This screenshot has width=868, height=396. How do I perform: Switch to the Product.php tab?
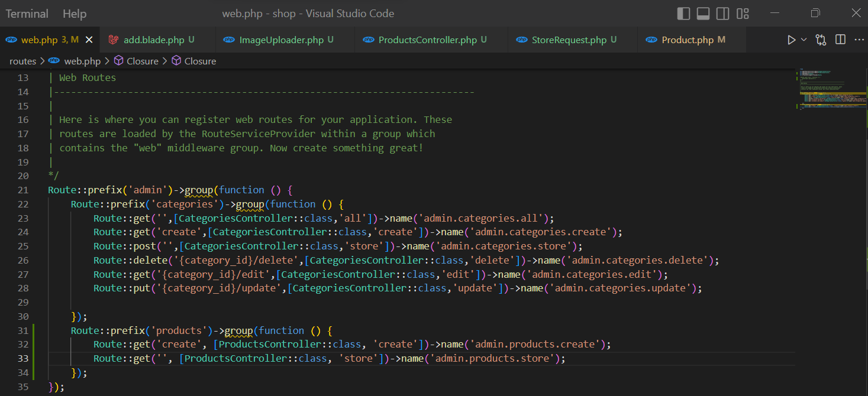692,40
